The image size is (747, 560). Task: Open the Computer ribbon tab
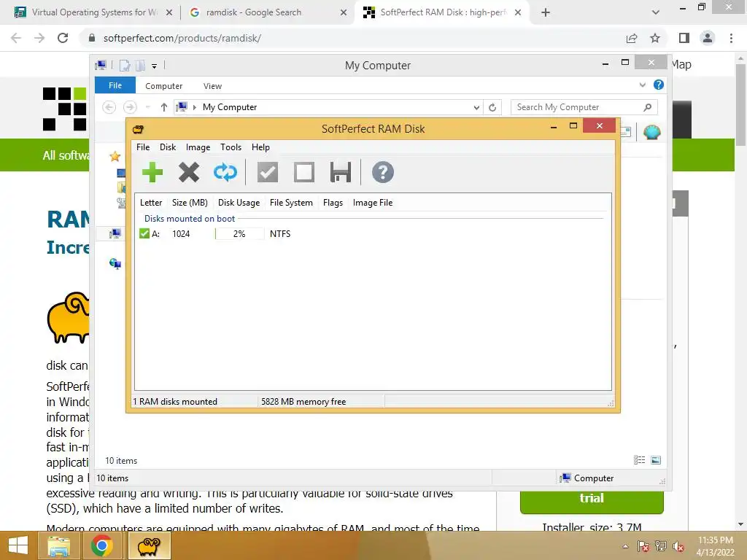[x=164, y=86]
